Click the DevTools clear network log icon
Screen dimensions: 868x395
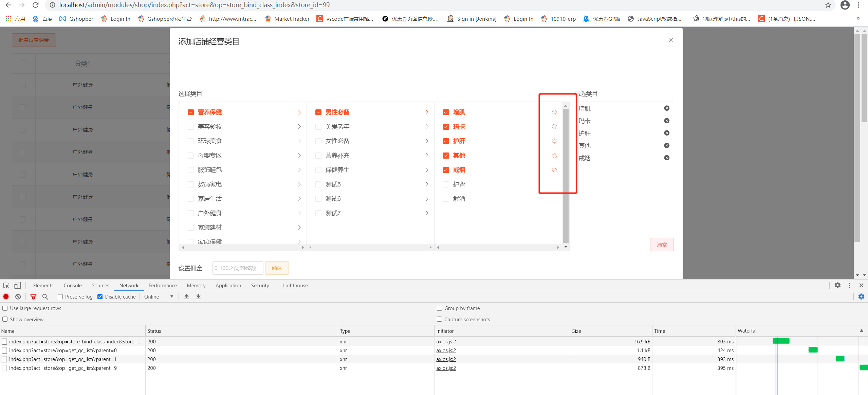(18, 297)
